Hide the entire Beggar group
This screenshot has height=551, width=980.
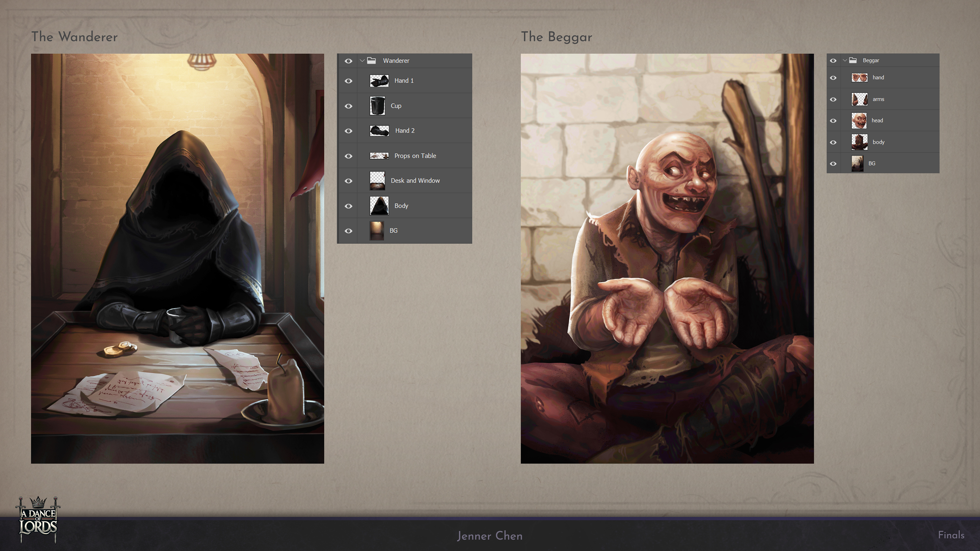tap(833, 60)
